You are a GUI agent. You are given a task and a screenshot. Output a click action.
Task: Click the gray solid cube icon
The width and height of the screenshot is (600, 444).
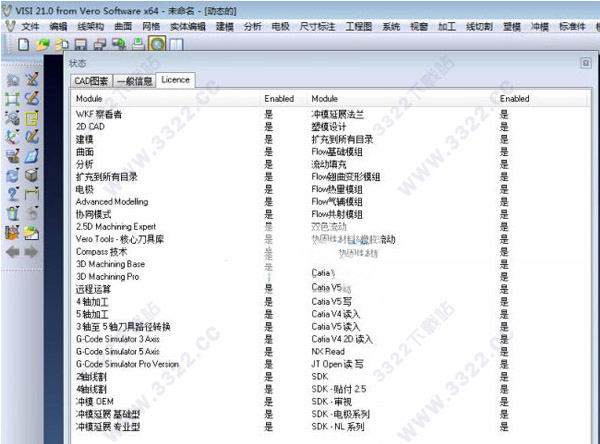click(32, 175)
